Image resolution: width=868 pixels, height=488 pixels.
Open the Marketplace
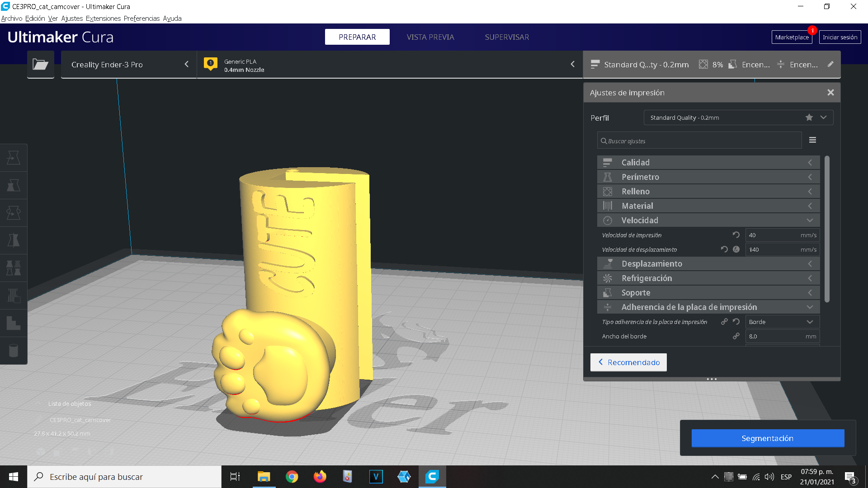click(792, 37)
